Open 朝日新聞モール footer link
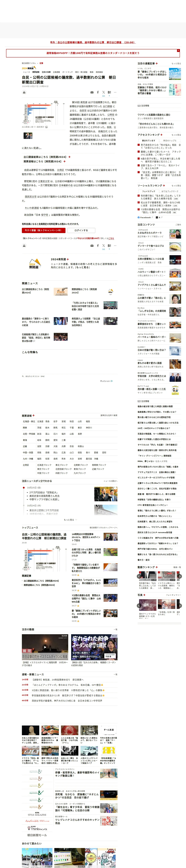This screenshot has width=186, height=868. pyautogui.click(x=37, y=835)
